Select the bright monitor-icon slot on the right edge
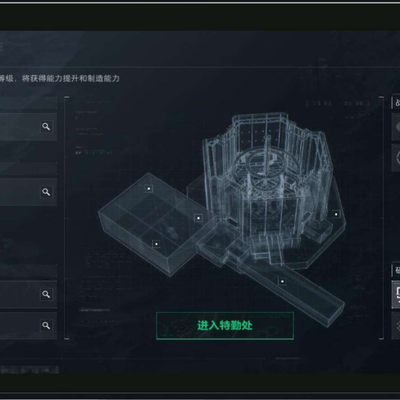This screenshot has height=400, width=400. [396, 294]
